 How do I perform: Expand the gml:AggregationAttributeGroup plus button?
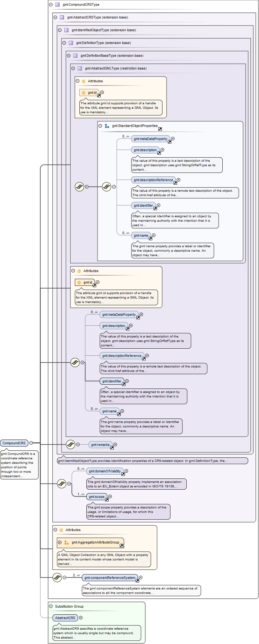click(x=60, y=542)
